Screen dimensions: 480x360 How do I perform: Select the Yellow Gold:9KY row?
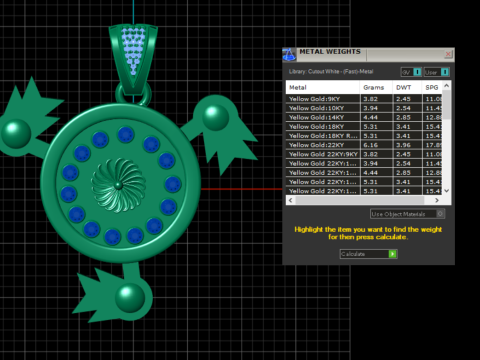coord(364,99)
